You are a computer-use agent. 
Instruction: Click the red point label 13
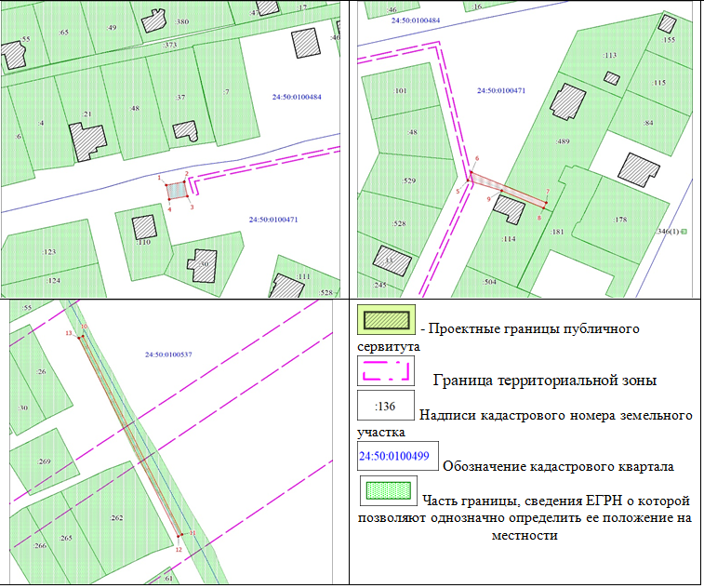click(x=69, y=333)
